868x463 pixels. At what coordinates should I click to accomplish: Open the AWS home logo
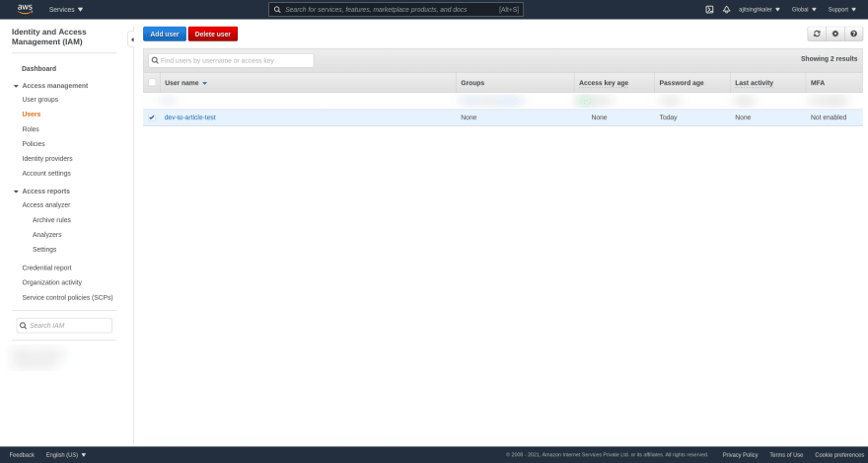(25, 9)
